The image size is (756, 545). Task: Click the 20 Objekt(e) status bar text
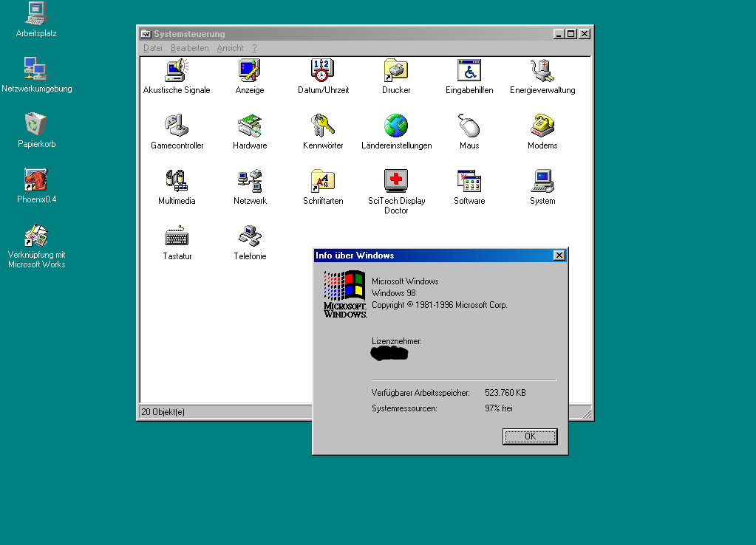point(163,412)
